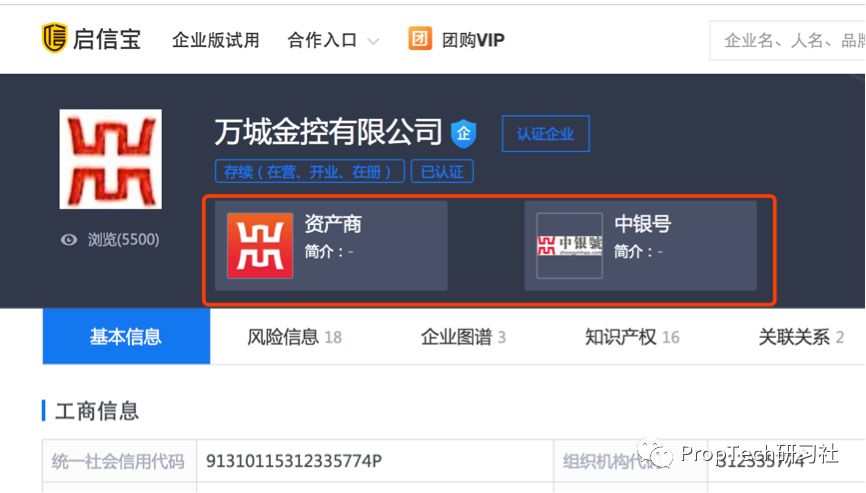
Task: Switch to the 基本信息 tab
Action: (x=126, y=337)
